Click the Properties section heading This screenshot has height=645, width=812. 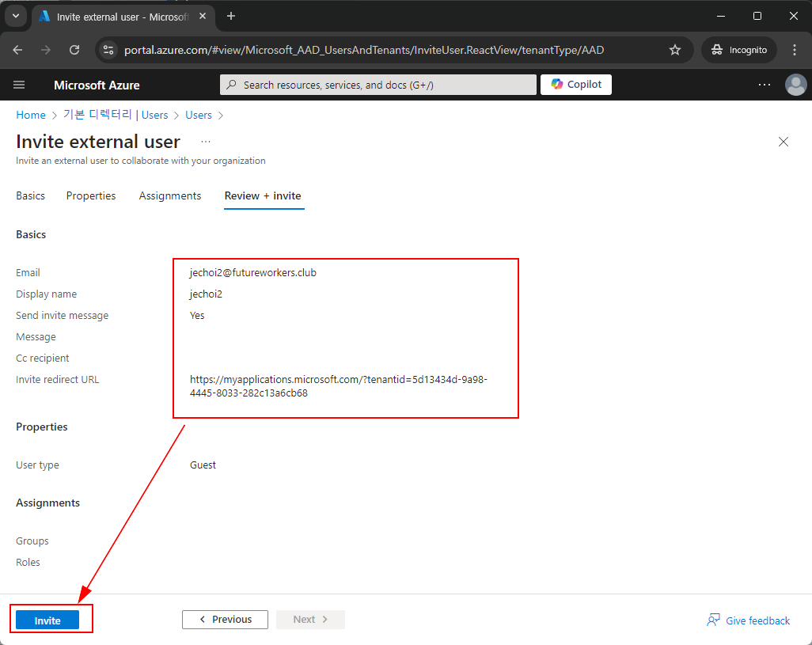[x=42, y=427]
